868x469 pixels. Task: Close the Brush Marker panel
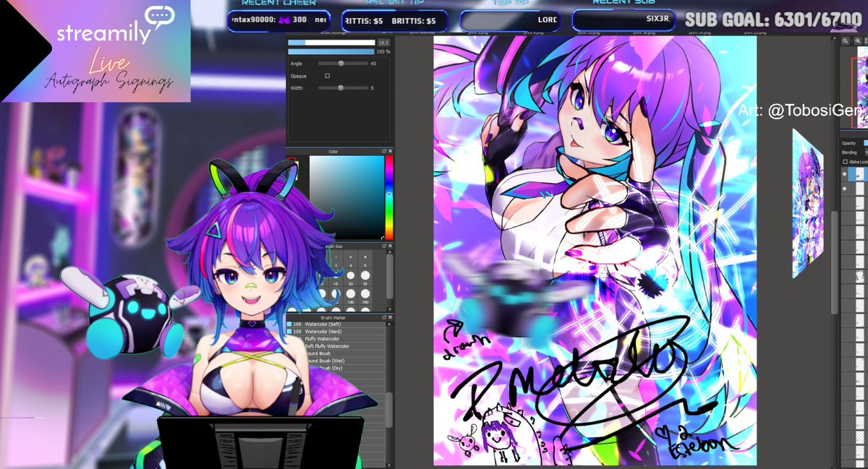(391, 317)
